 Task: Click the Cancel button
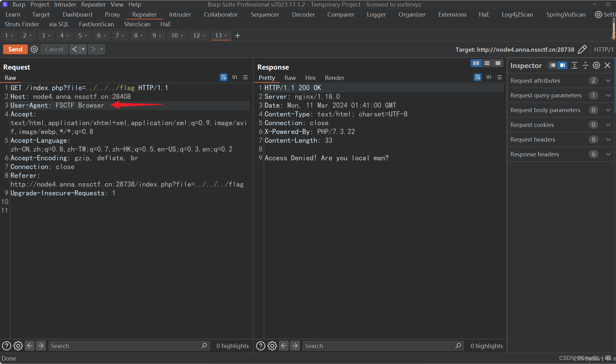click(x=54, y=49)
